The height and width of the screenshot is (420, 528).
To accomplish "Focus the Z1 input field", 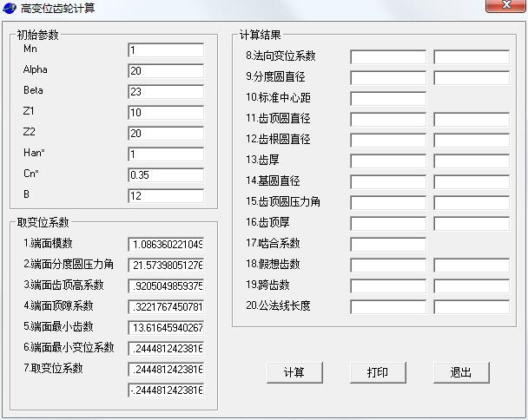I will 166,113.
